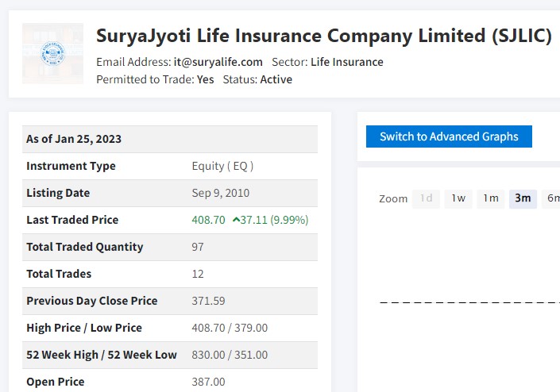The width and height of the screenshot is (560, 392).
Task: Click the company name heading
Action: pos(323,36)
